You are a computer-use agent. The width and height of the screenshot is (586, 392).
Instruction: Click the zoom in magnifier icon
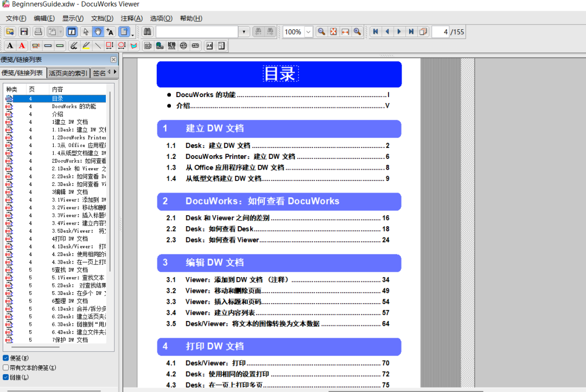[357, 32]
